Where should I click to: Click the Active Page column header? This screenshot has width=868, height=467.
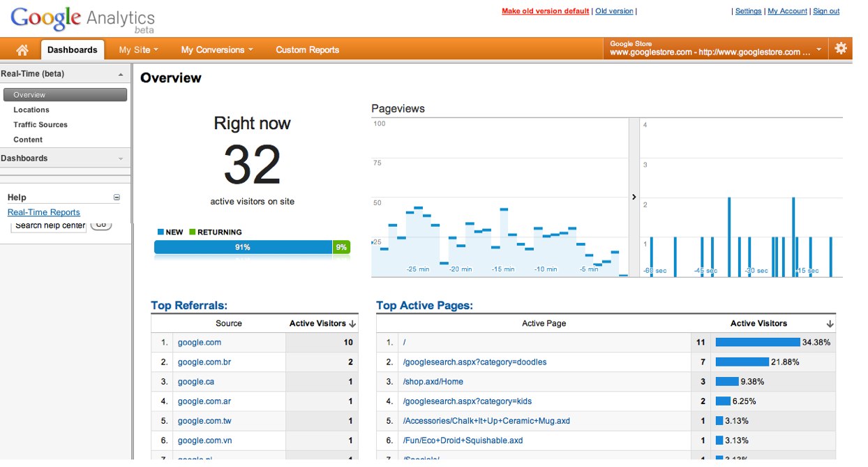[544, 323]
